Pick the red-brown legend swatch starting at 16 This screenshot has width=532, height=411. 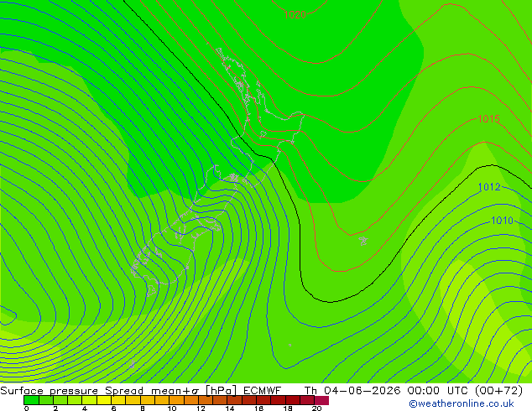[263, 400]
